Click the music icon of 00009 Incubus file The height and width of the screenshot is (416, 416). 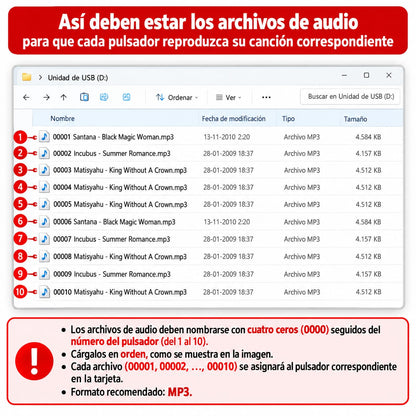[44, 274]
